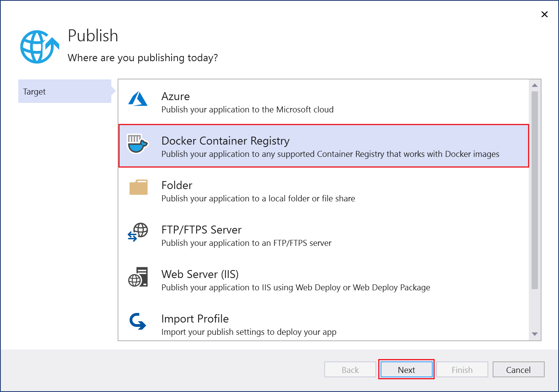Click the FTP/FTPS Server globe icon
Image resolution: width=559 pixels, height=392 pixels.
[x=138, y=233]
